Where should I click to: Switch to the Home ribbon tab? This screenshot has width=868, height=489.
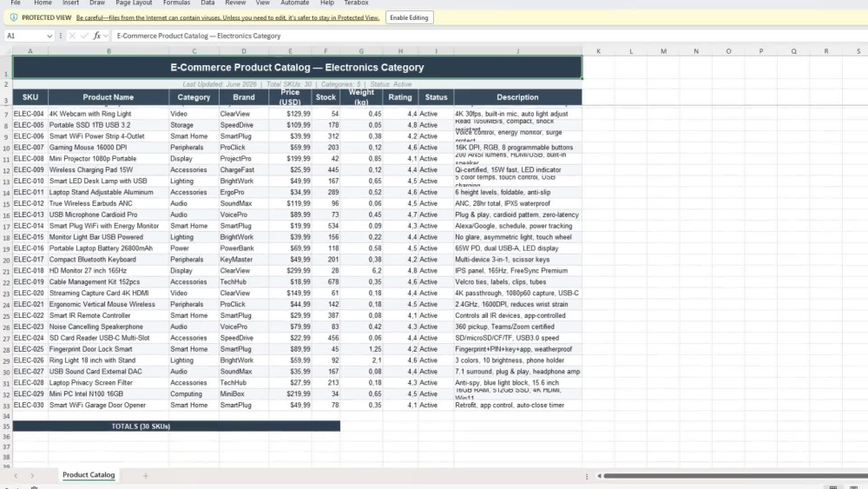coord(43,3)
